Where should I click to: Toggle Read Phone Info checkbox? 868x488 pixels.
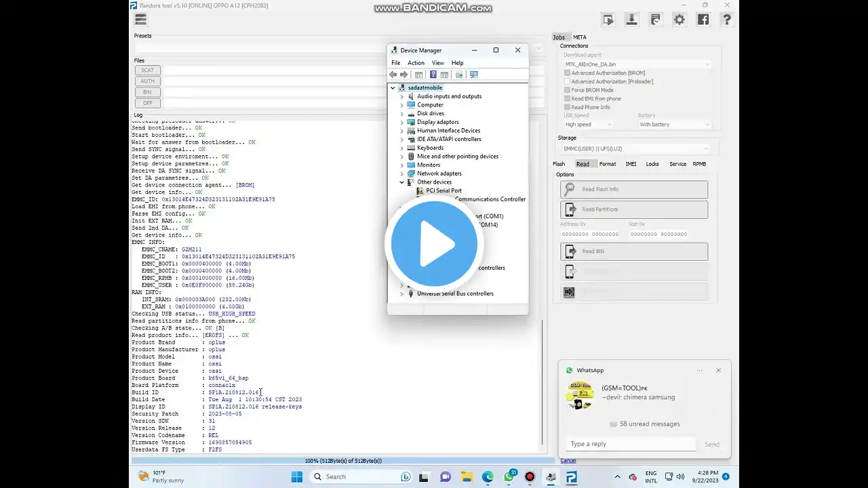pos(568,107)
